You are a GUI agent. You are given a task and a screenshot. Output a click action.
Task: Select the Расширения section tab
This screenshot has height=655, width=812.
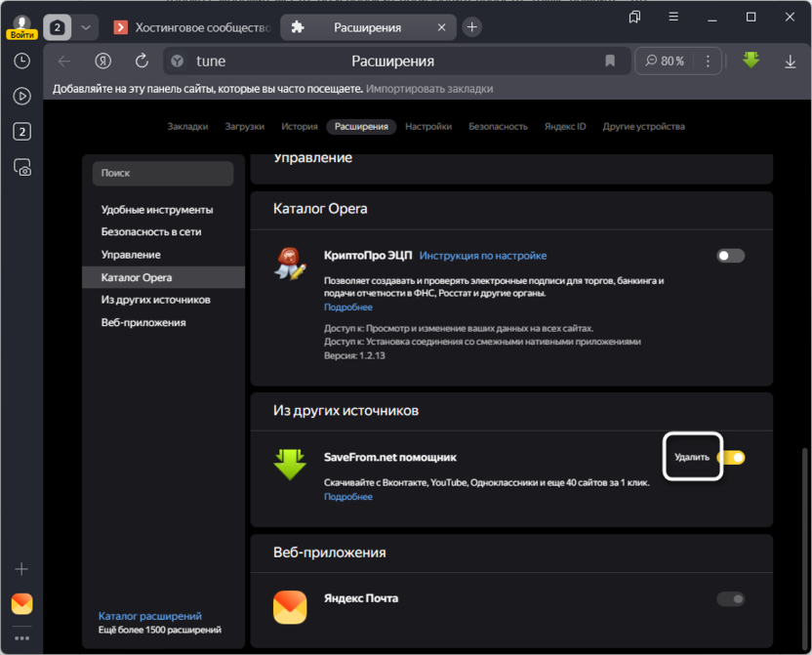tap(361, 126)
